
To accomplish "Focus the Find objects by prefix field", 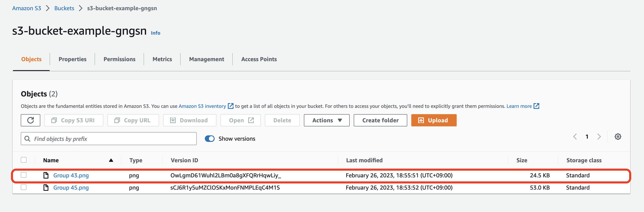I will tap(108, 139).
